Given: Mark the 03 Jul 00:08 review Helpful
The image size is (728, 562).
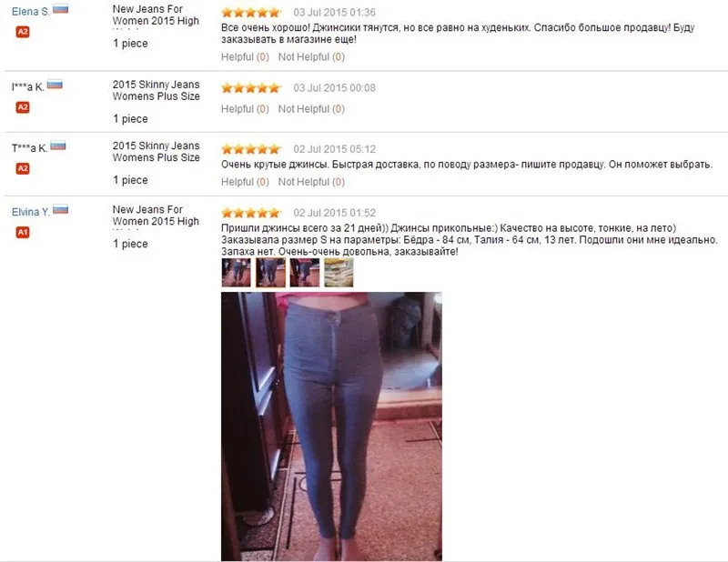Looking at the screenshot, I should point(245,109).
